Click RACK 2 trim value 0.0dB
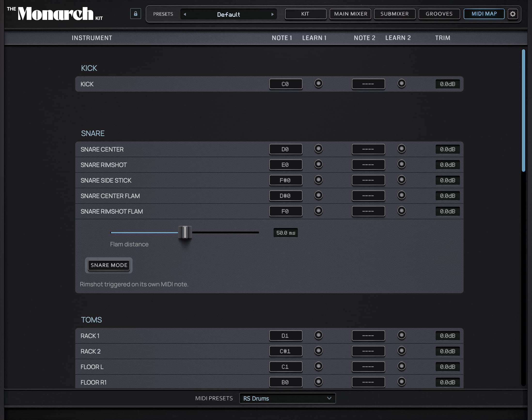This screenshot has width=532, height=420. pyautogui.click(x=447, y=351)
